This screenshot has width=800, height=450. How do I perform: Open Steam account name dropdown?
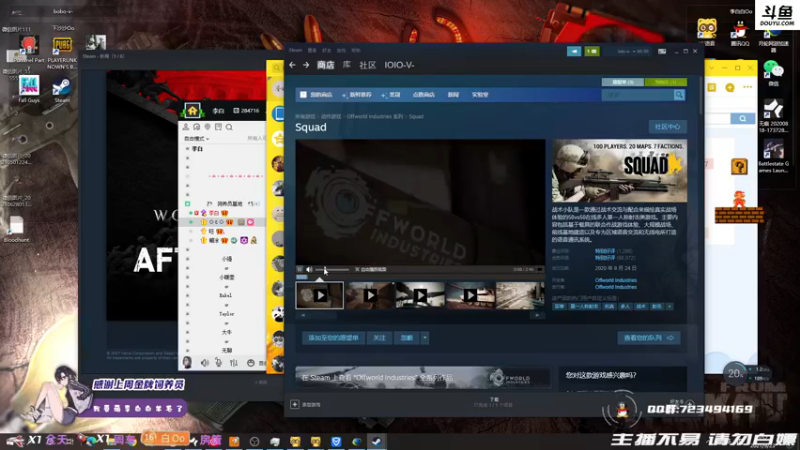click(x=633, y=52)
